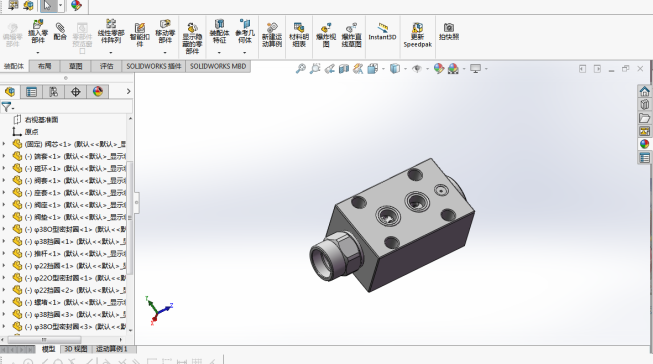Click the View Settings monitor icon
Image resolution: width=653 pixels, height=364 pixels.
(x=475, y=68)
